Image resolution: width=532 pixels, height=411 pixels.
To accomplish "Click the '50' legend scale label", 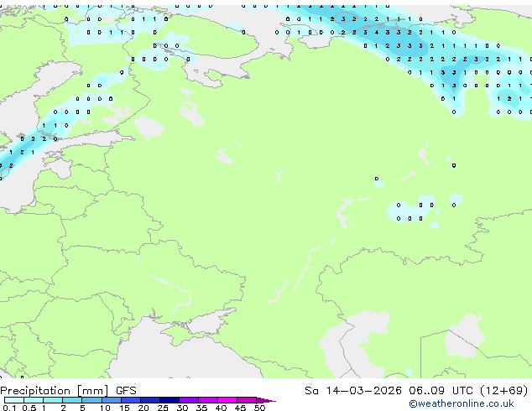I will pyautogui.click(x=259, y=408).
